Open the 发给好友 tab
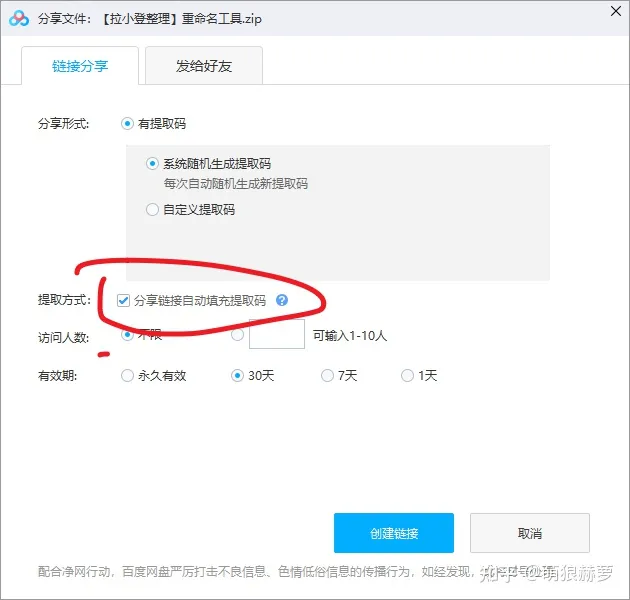The image size is (630, 600). pyautogui.click(x=204, y=66)
